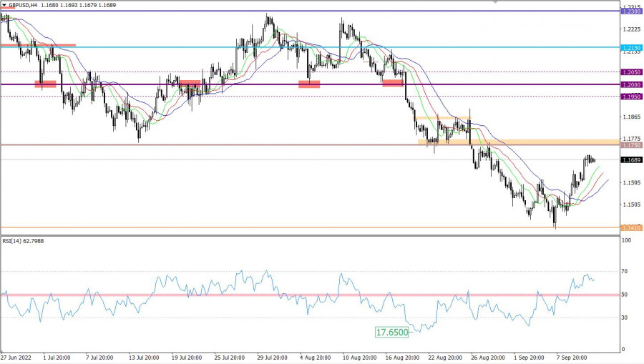
Task: Click the RSI(14) indicator label
Action: tap(21, 240)
